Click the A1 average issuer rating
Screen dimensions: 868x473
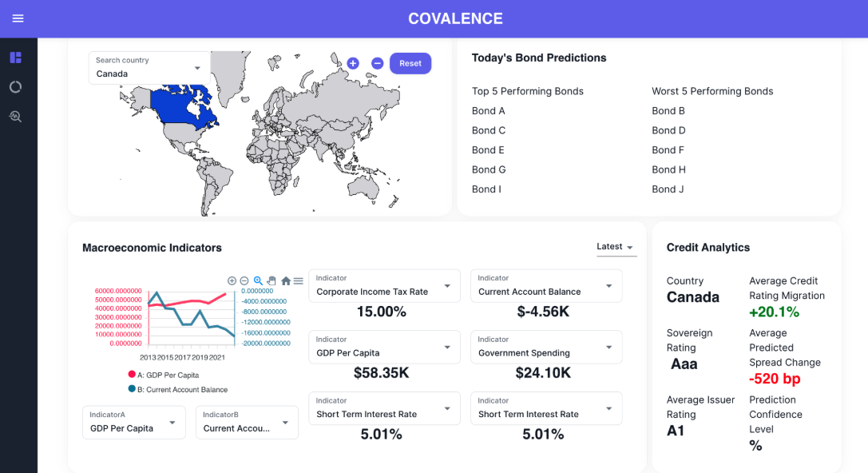tap(676, 431)
